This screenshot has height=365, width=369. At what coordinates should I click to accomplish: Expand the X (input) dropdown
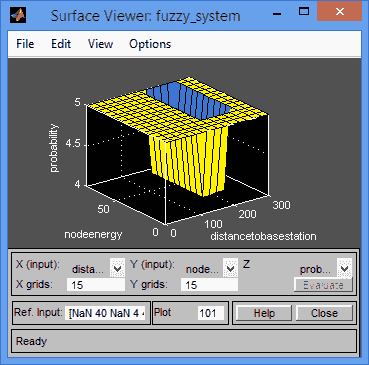tap(117, 268)
